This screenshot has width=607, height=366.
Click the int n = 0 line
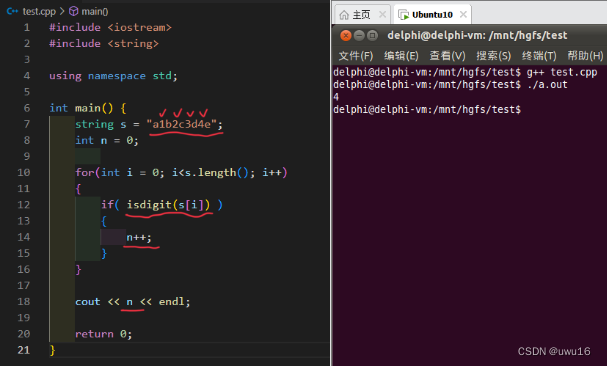point(107,140)
